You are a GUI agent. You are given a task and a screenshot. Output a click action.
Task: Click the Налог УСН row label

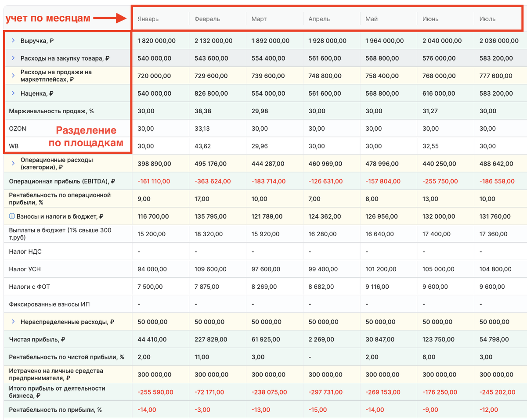coord(25,269)
